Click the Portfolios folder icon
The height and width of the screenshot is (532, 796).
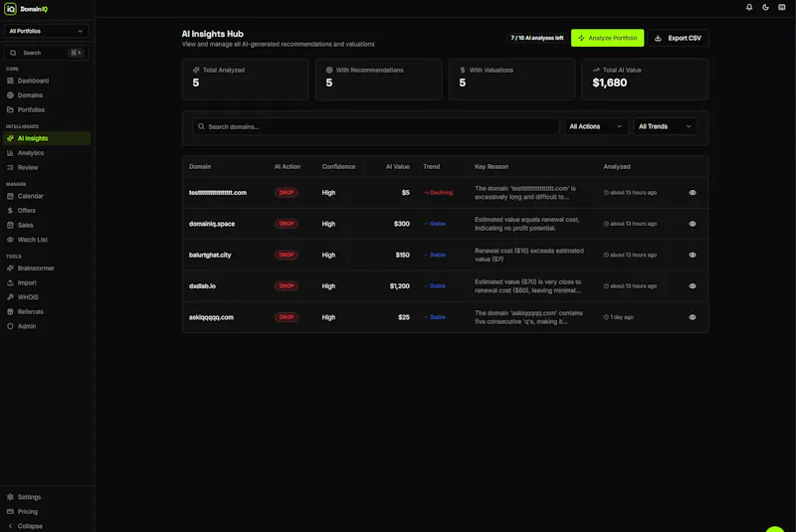point(10,109)
